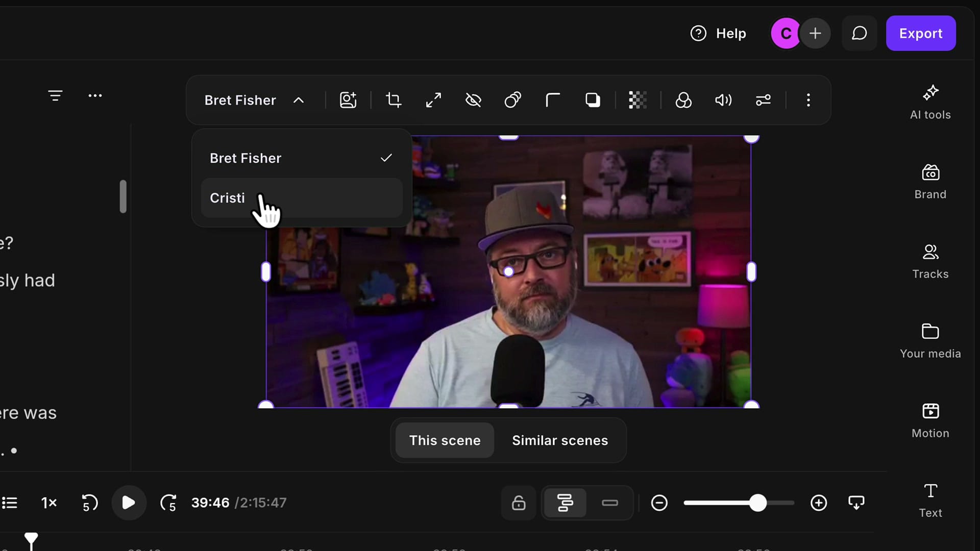Open the color effects circles icon

(x=683, y=100)
